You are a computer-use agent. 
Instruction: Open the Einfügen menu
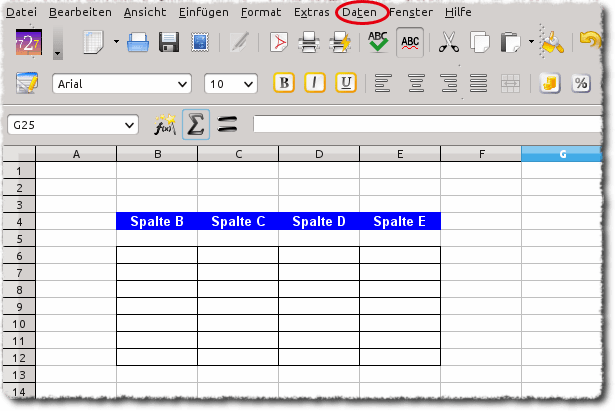click(204, 12)
